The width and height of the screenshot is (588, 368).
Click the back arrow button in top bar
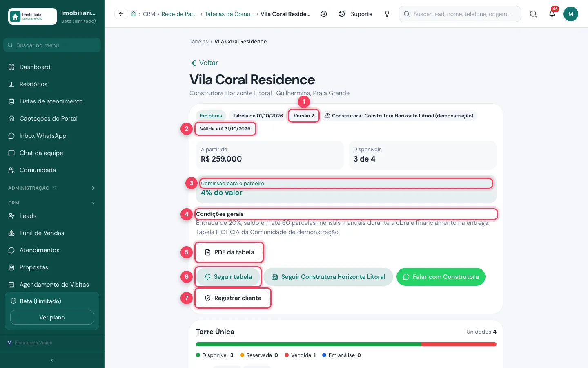121,14
